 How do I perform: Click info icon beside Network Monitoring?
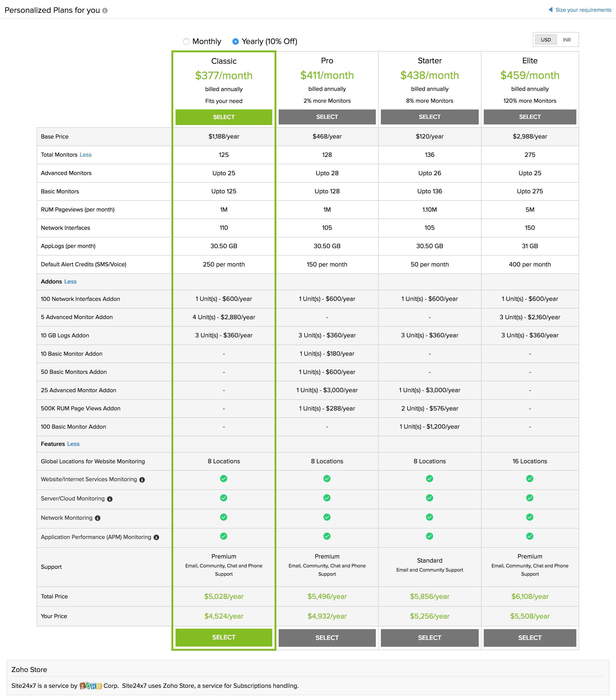click(98, 518)
